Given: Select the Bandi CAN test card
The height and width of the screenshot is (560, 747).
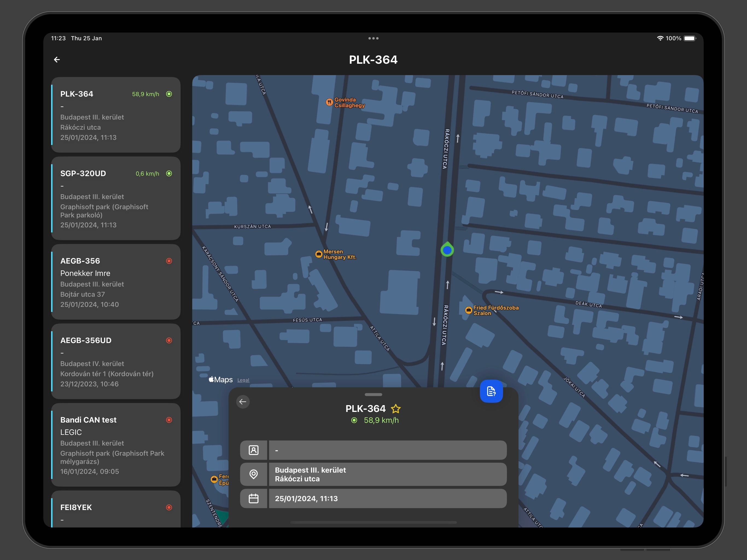Looking at the screenshot, I should tap(116, 445).
